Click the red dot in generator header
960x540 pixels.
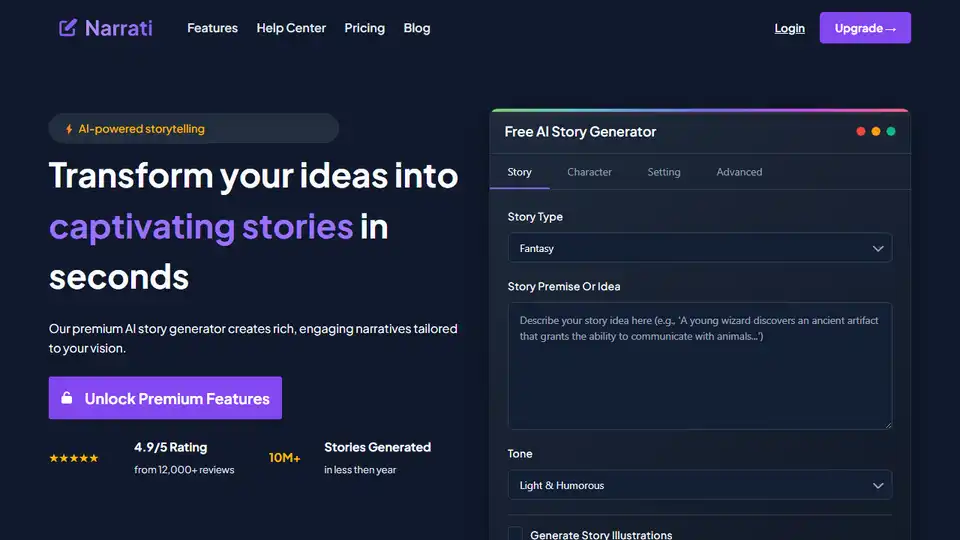point(861,131)
